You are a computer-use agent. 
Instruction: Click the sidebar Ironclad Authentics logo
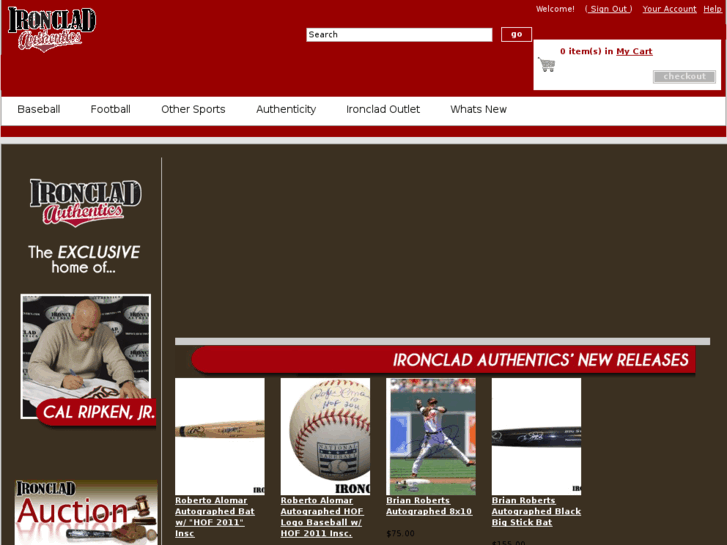[86, 203]
